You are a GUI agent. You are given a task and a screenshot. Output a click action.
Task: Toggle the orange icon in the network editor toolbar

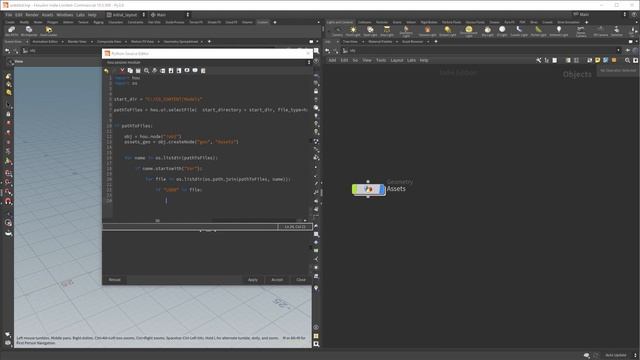pos(614,60)
